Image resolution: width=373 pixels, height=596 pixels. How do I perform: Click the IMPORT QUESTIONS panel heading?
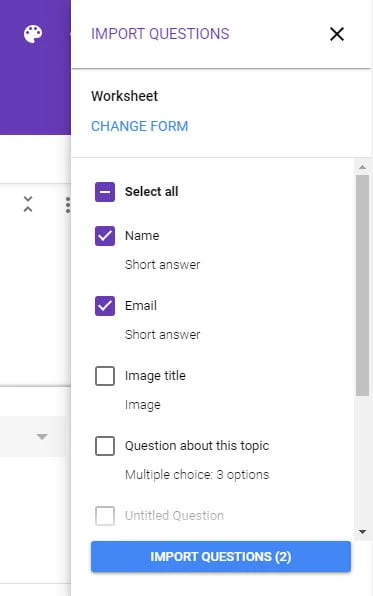pyautogui.click(x=160, y=34)
